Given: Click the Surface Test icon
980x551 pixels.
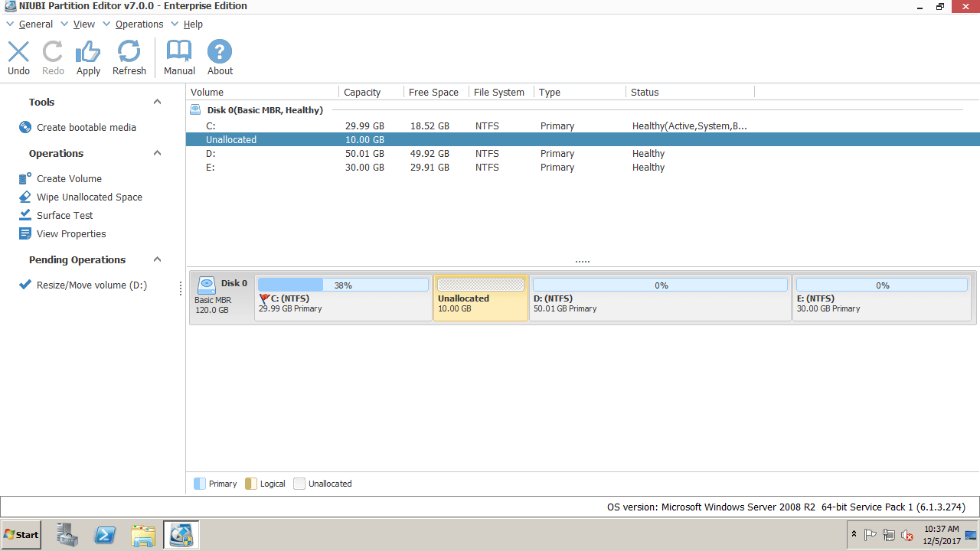Looking at the screenshot, I should tap(25, 215).
